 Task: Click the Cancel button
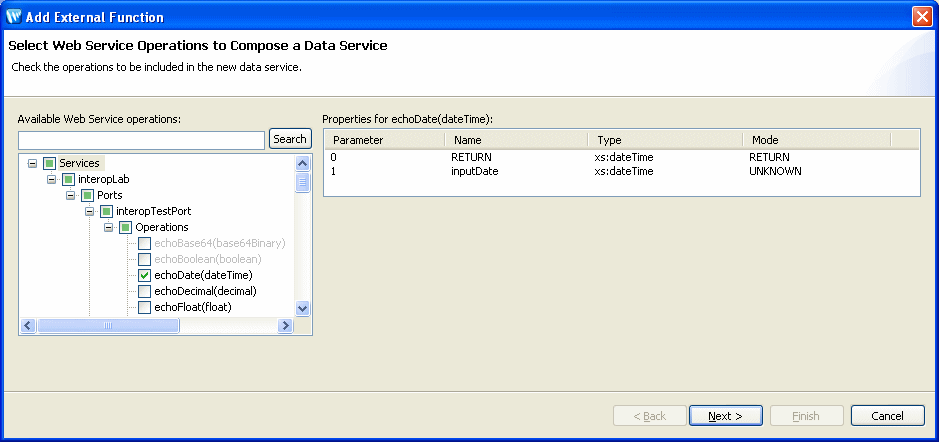tap(887, 416)
